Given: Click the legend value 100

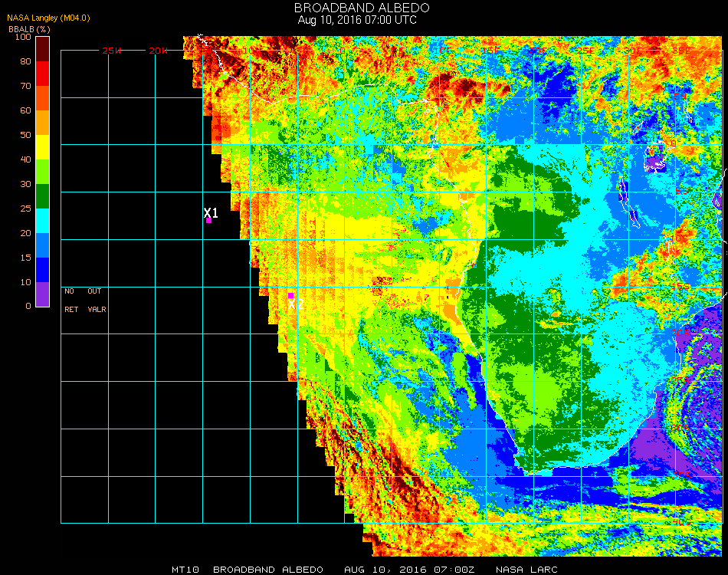Looking at the screenshot, I should (x=23, y=37).
